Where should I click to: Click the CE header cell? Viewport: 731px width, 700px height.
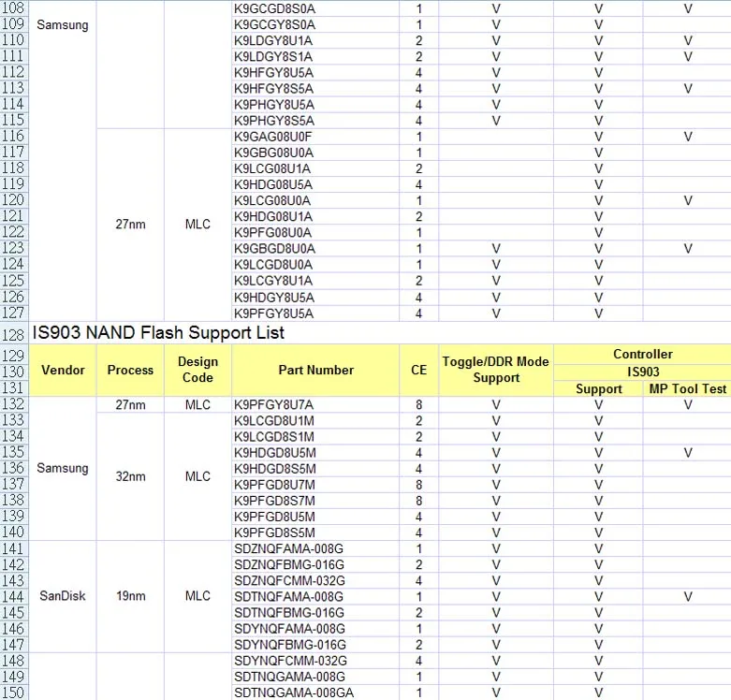click(418, 370)
